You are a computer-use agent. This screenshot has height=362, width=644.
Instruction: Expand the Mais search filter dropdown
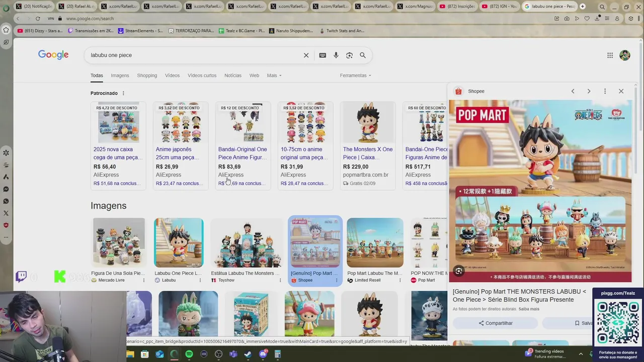[274, 75]
